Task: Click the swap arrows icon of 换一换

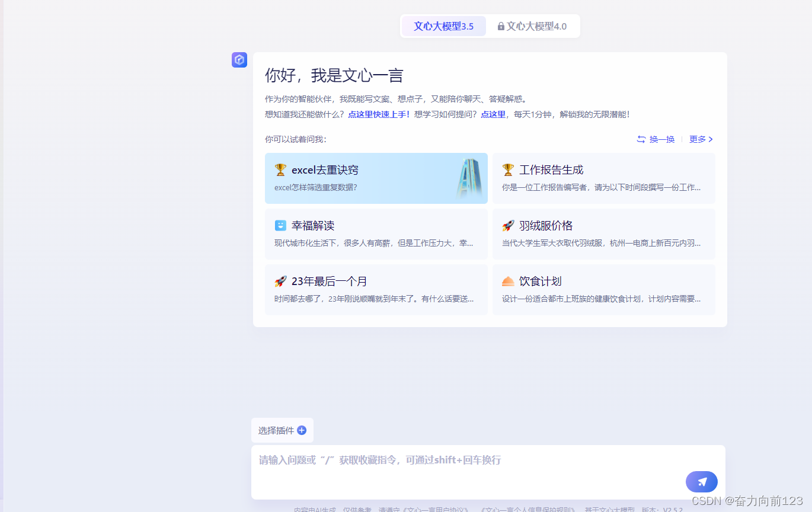Action: pyautogui.click(x=641, y=139)
